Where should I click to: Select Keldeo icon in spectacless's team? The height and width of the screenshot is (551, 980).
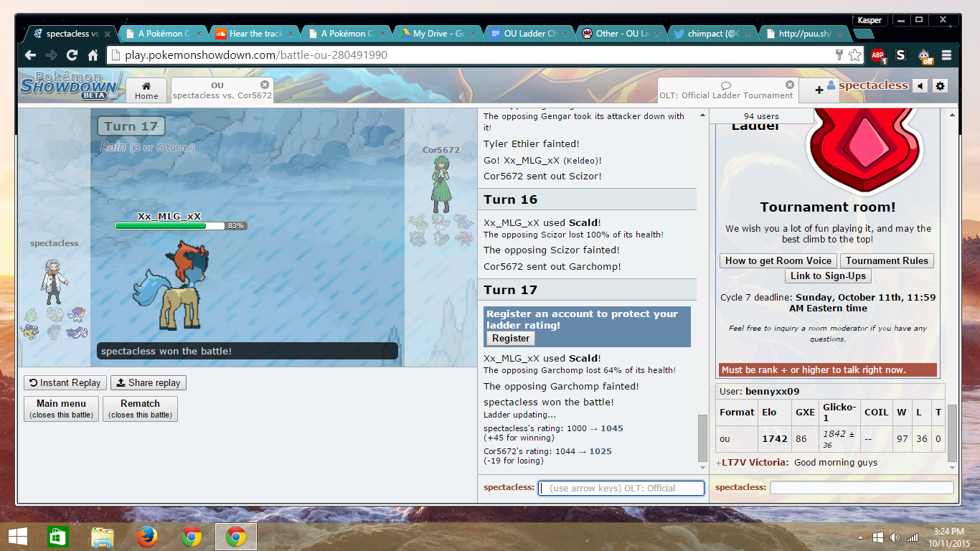(x=76, y=314)
